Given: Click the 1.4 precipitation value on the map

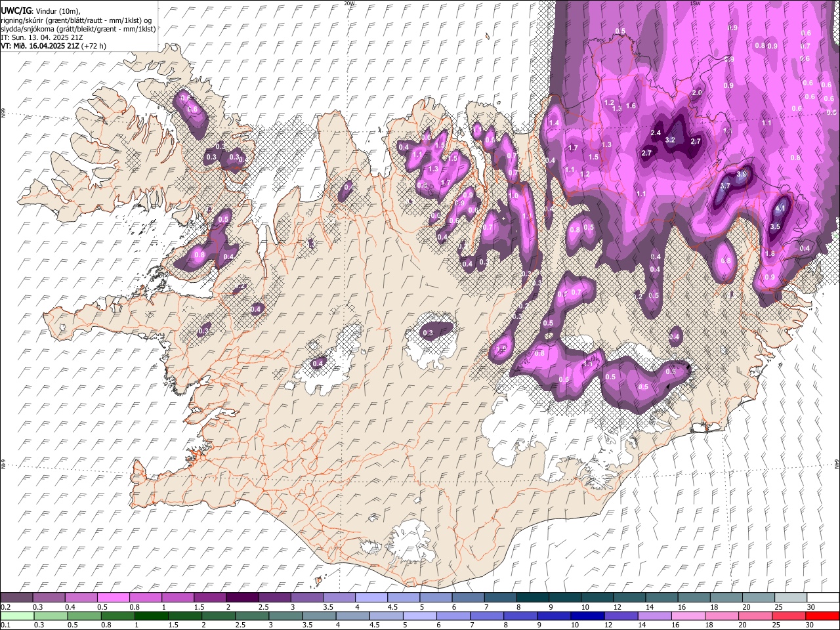Looking at the screenshot, I should tap(554, 123).
